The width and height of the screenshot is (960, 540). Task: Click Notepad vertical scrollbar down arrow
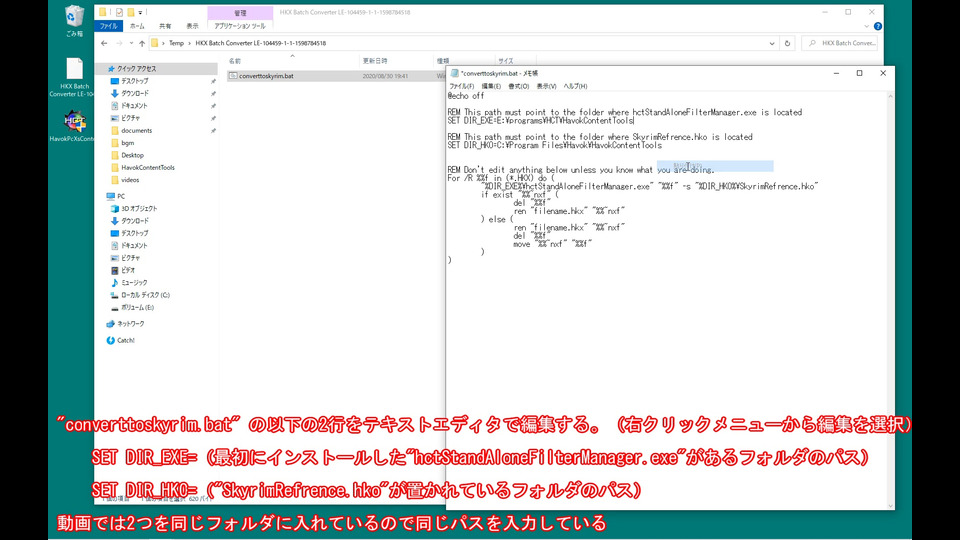pyautogui.click(x=890, y=506)
